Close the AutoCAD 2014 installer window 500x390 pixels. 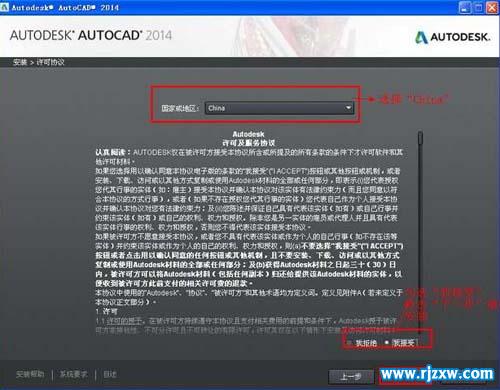[492, 7]
